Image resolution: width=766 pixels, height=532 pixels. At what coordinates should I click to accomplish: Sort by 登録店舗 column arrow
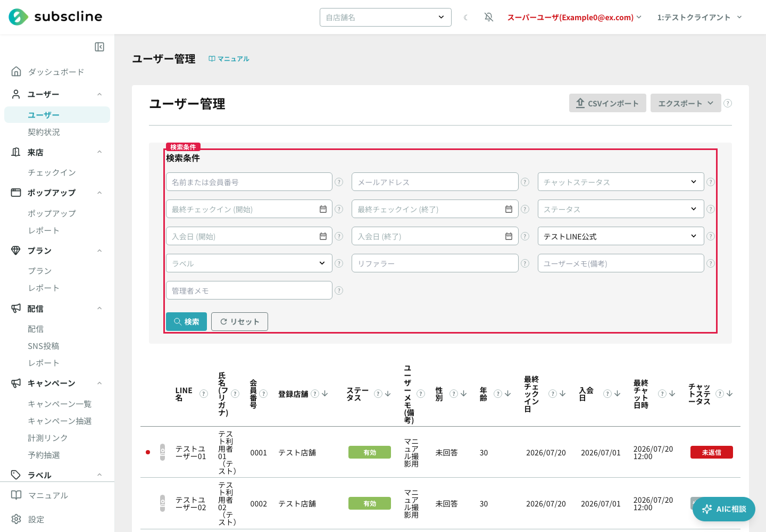click(325, 394)
